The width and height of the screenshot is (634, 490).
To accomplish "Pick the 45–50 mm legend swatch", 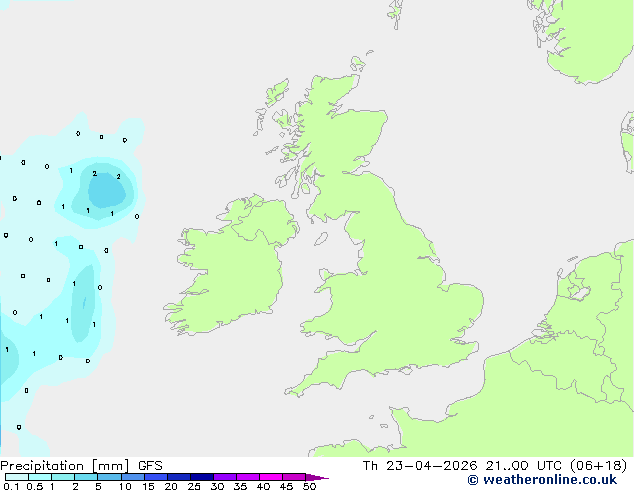I will [294, 477].
